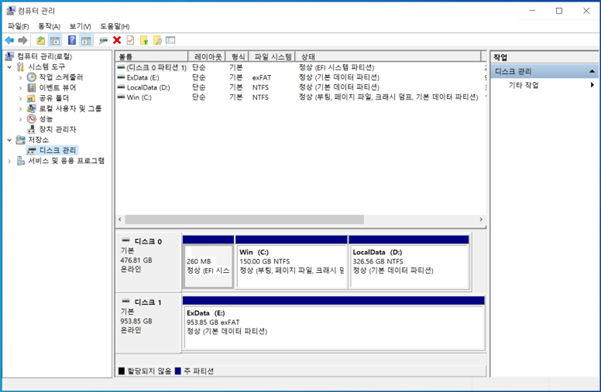Image resolution: width=601 pixels, height=392 pixels.
Task: Sort by the 형식 column header
Action: pos(237,56)
